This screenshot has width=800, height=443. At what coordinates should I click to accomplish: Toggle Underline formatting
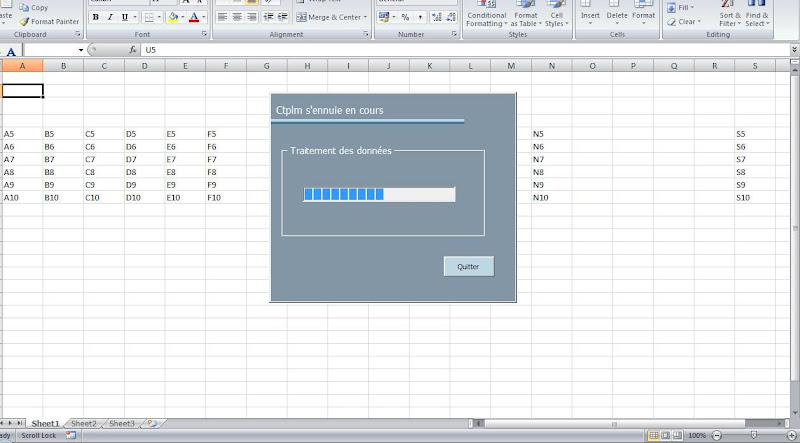124,17
